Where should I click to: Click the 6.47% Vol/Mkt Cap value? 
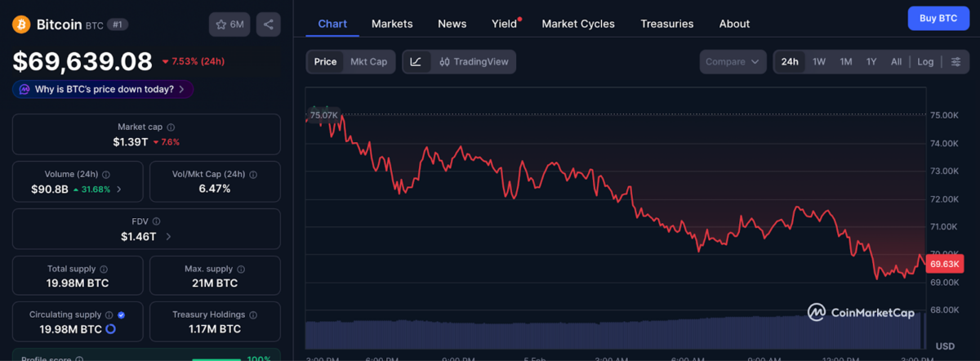[x=215, y=189]
